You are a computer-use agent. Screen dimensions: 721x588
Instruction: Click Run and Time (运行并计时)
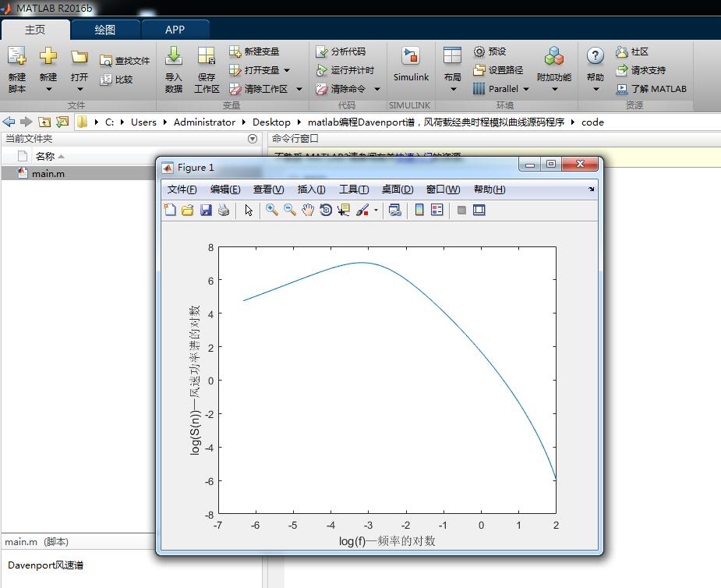pos(345,70)
